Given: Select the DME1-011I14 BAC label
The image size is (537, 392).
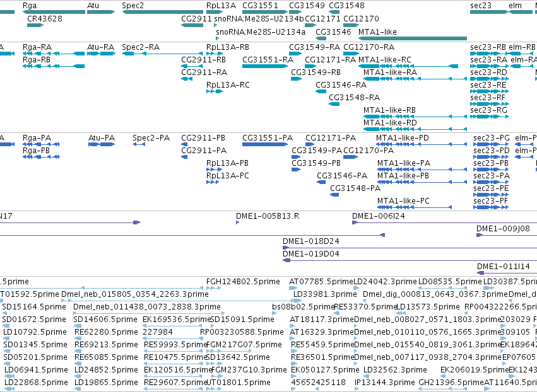Looking at the screenshot, I should [504, 266].
